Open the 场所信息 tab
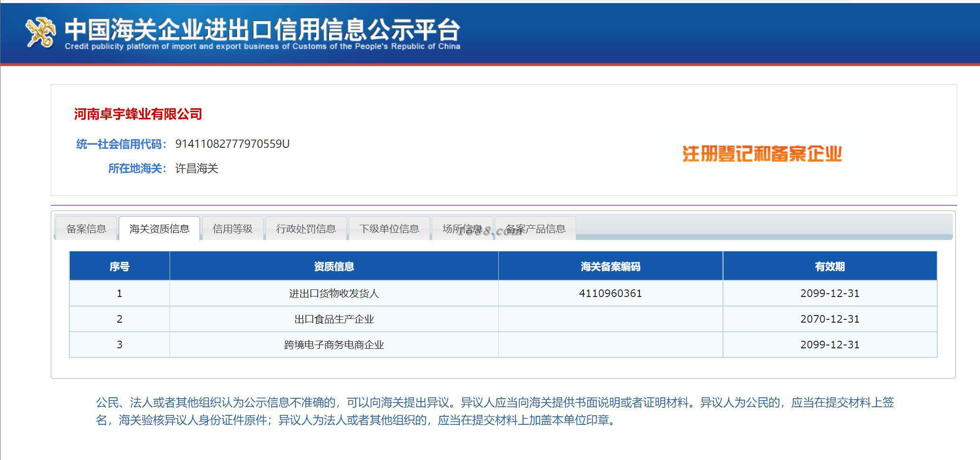 (x=462, y=229)
